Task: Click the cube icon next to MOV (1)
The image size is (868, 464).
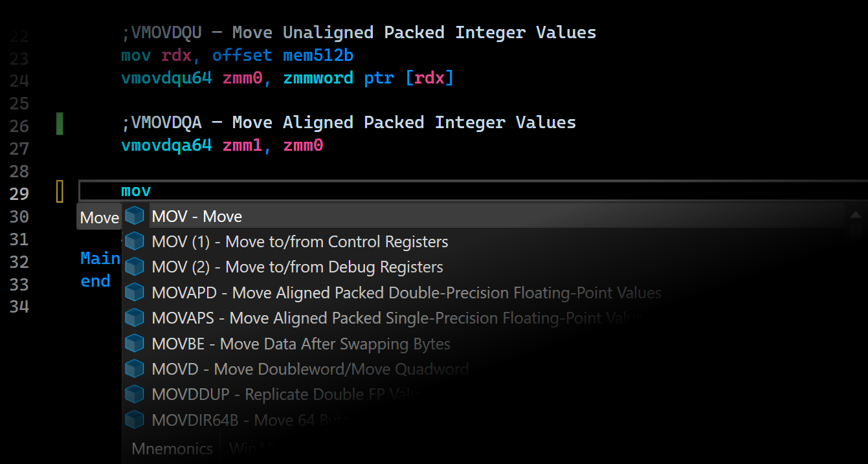Action: [x=135, y=241]
